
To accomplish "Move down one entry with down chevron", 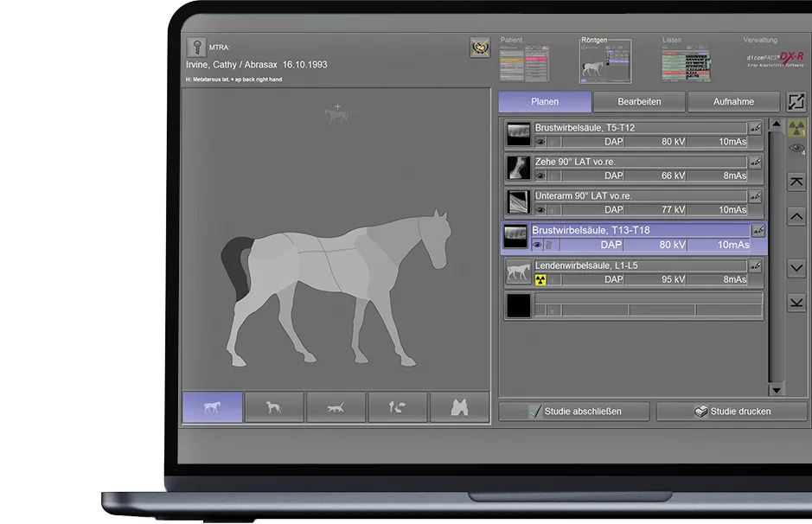I will pyautogui.click(x=796, y=268).
